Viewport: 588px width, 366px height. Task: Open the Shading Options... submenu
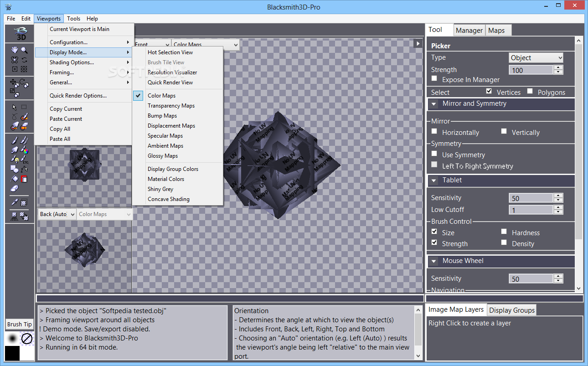click(x=84, y=62)
